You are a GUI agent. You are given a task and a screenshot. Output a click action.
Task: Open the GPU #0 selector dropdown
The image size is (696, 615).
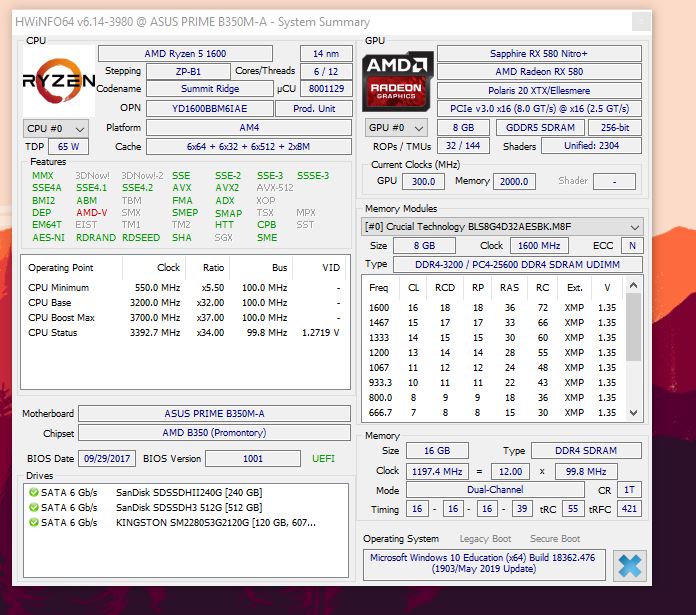click(x=396, y=128)
